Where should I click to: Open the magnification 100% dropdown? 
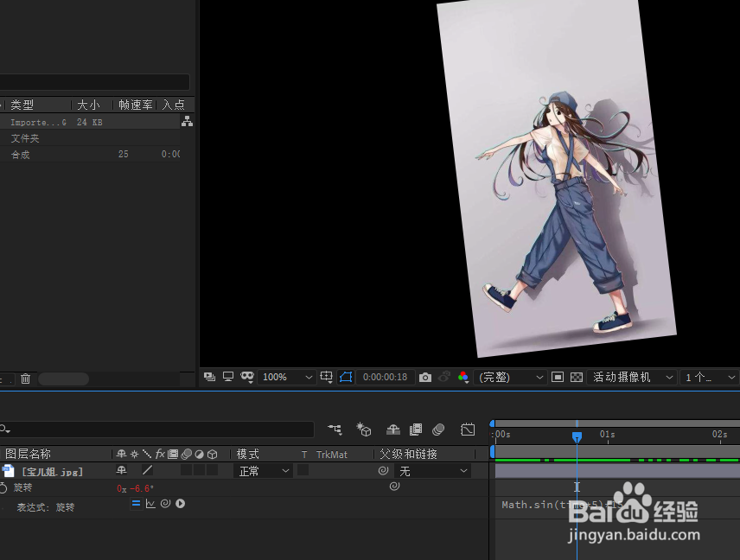click(287, 377)
